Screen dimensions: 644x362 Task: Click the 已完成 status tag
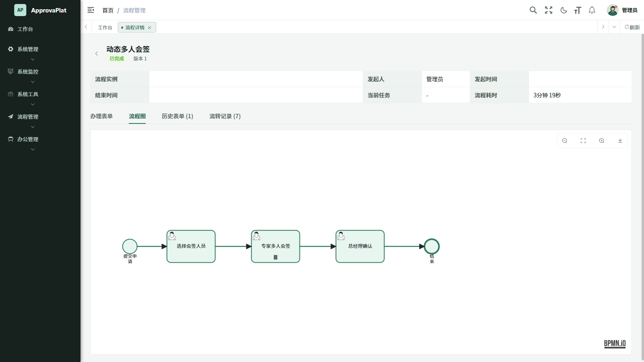pyautogui.click(x=117, y=59)
